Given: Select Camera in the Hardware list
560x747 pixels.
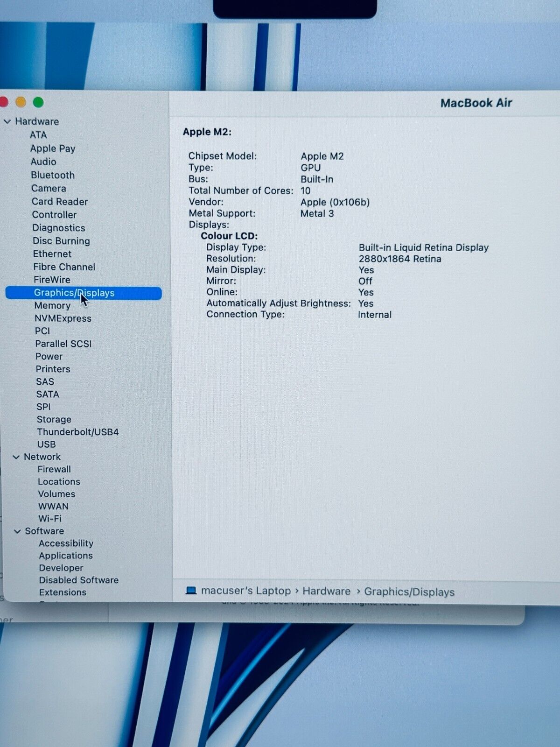Looking at the screenshot, I should point(49,188).
